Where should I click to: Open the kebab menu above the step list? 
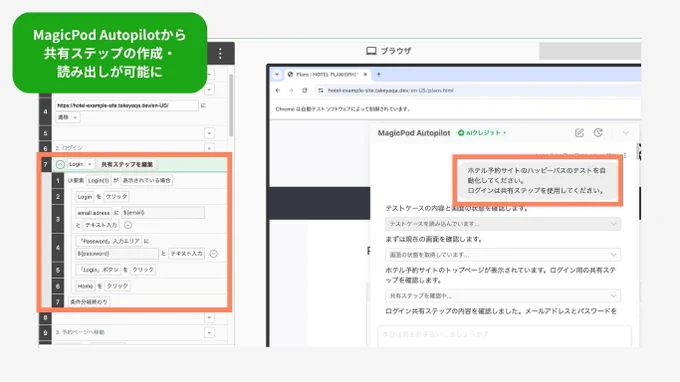(220, 53)
